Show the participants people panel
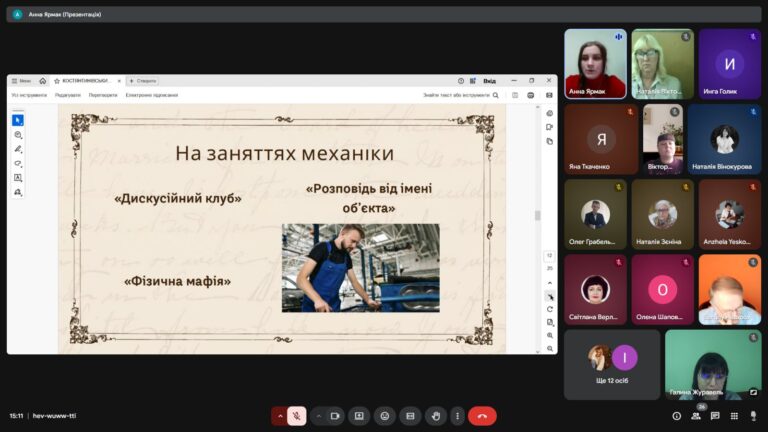Viewport: 768px width, 432px height. pyautogui.click(x=696, y=416)
